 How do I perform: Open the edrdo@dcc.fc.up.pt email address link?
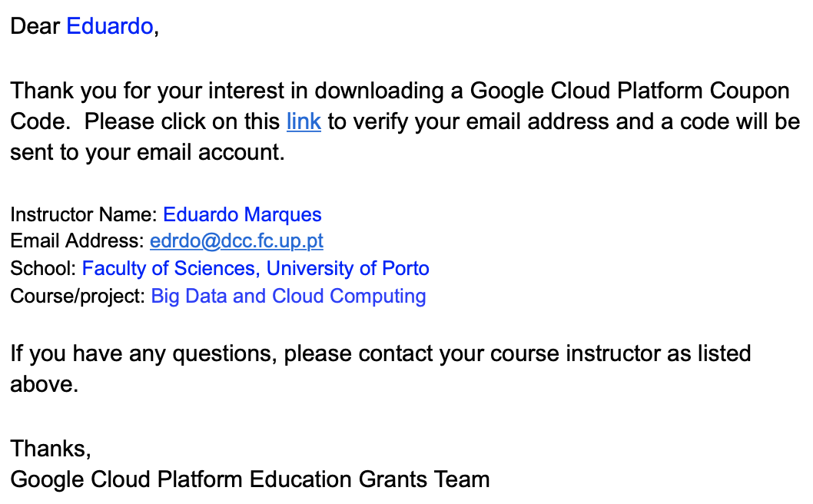pos(236,241)
